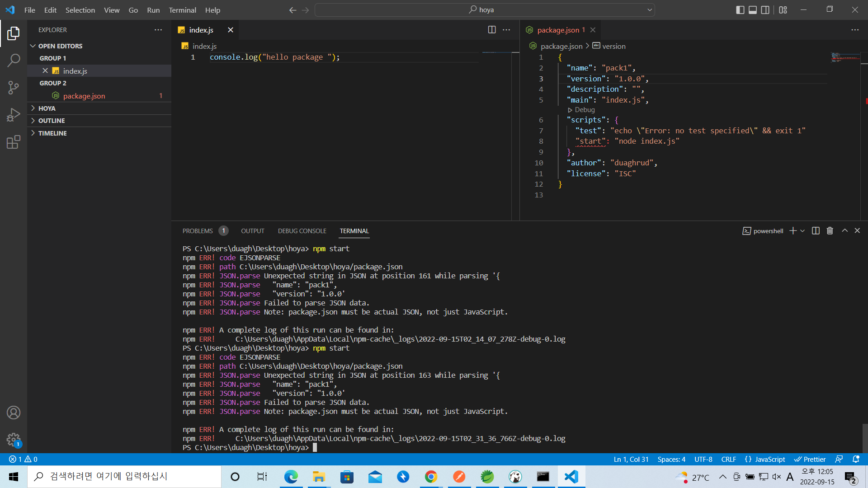Expand the HOYA folder section
868x488 pixels.
point(99,108)
